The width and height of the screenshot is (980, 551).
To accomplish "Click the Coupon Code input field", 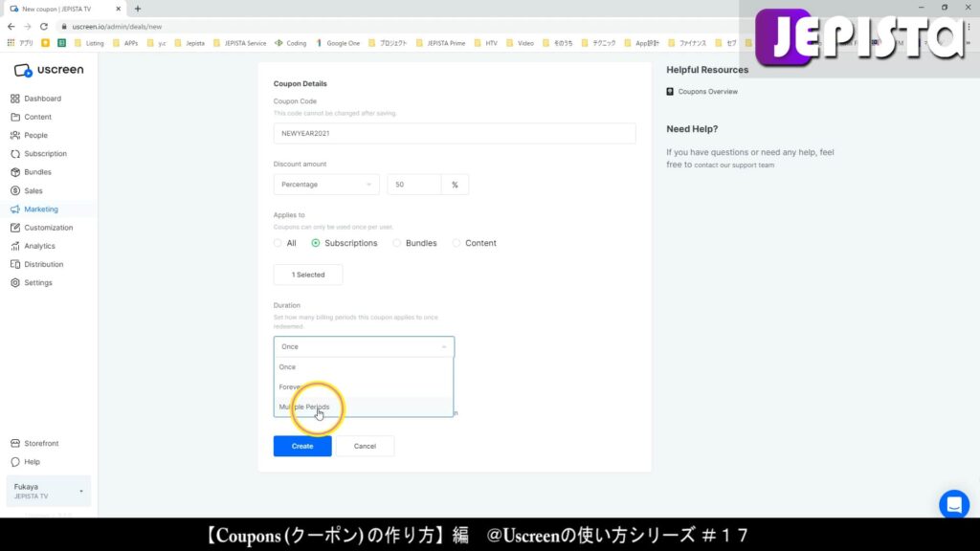I will 455,134.
